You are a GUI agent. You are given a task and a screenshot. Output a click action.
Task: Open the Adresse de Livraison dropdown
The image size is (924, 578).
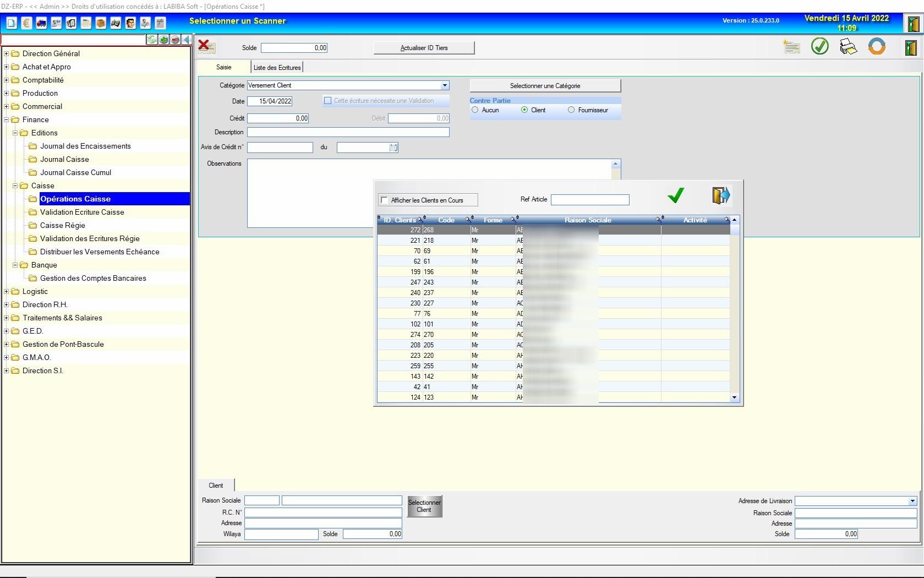point(912,501)
